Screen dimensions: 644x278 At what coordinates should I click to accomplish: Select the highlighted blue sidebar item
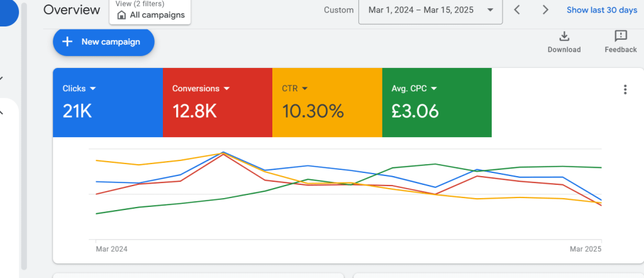[x=9, y=13]
